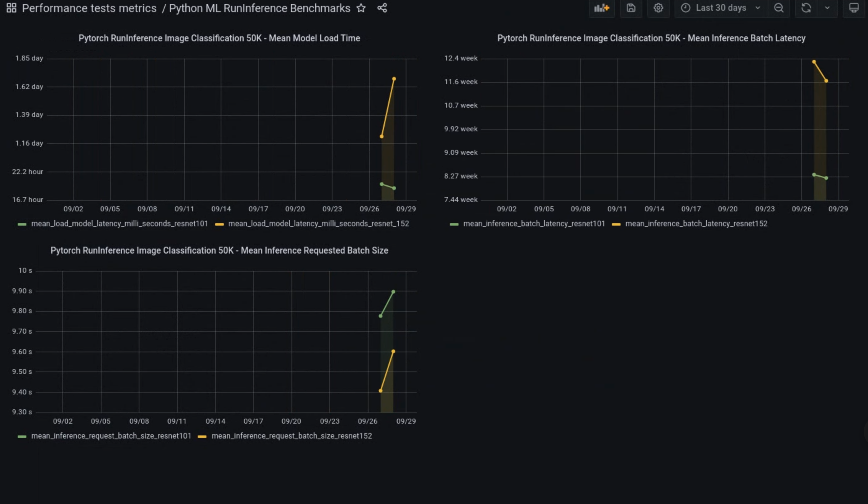Image resolution: width=868 pixels, height=504 pixels.
Task: Open the Last 30 days time picker
Action: click(x=721, y=8)
